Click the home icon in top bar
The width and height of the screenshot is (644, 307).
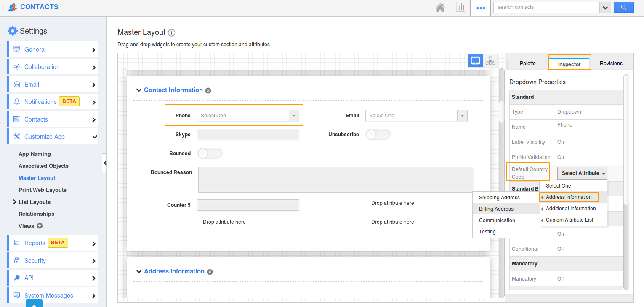click(x=440, y=8)
